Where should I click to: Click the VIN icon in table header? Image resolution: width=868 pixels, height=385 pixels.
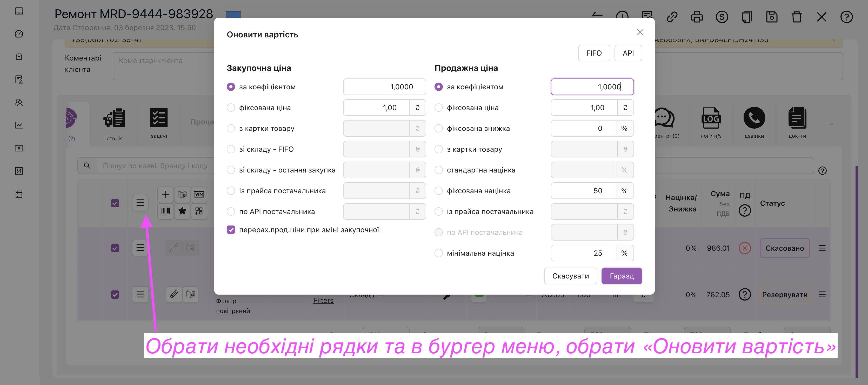click(x=199, y=194)
